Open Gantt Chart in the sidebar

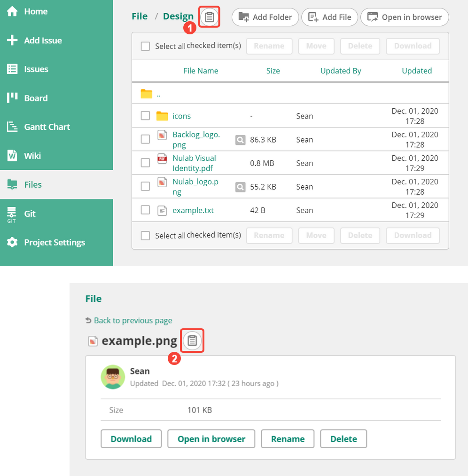pyautogui.click(x=47, y=127)
